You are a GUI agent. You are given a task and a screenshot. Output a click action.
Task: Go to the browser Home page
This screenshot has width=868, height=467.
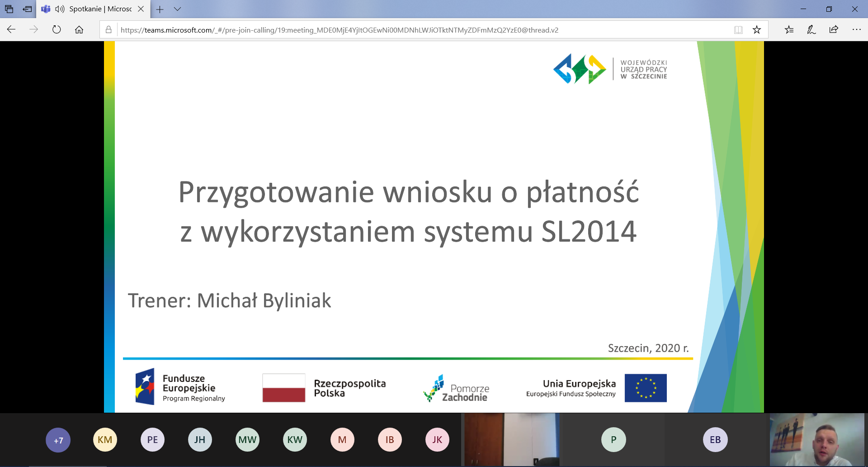79,30
